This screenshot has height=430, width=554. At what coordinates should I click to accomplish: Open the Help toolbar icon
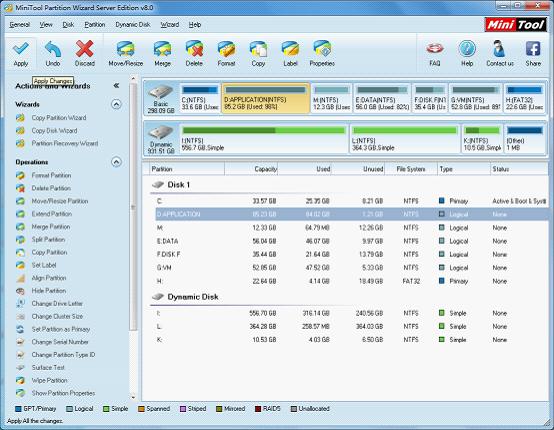pos(467,53)
